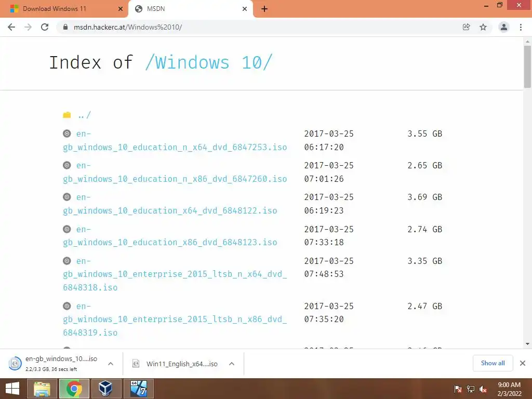Viewport: 532px width, 399px height.
Task: Open the 64-bit 7 taskbar app
Action: pos(138,389)
